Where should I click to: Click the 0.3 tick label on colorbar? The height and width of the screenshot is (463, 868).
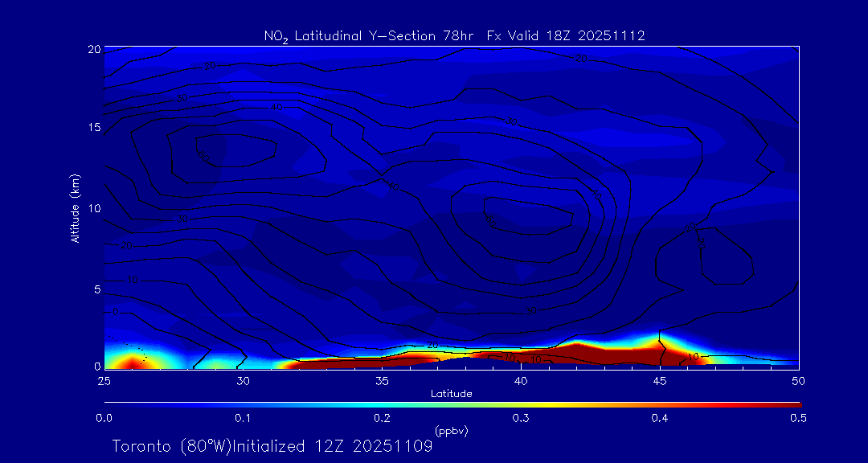[521, 418]
